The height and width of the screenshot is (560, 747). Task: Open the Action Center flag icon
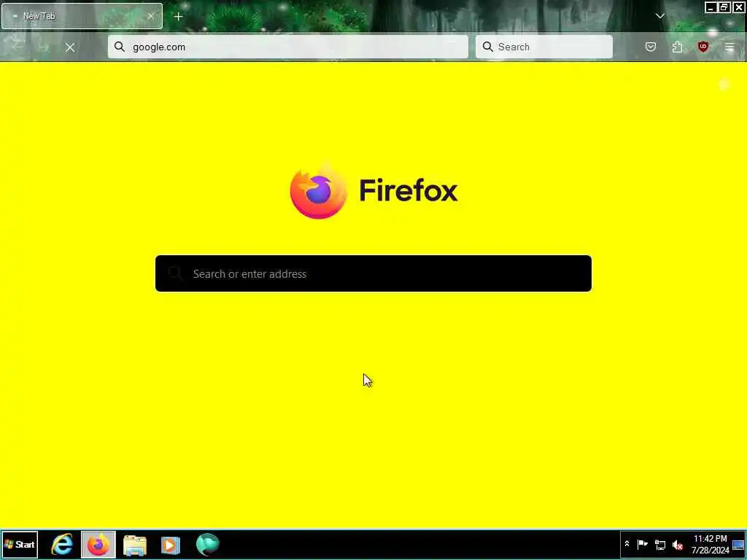pyautogui.click(x=642, y=544)
